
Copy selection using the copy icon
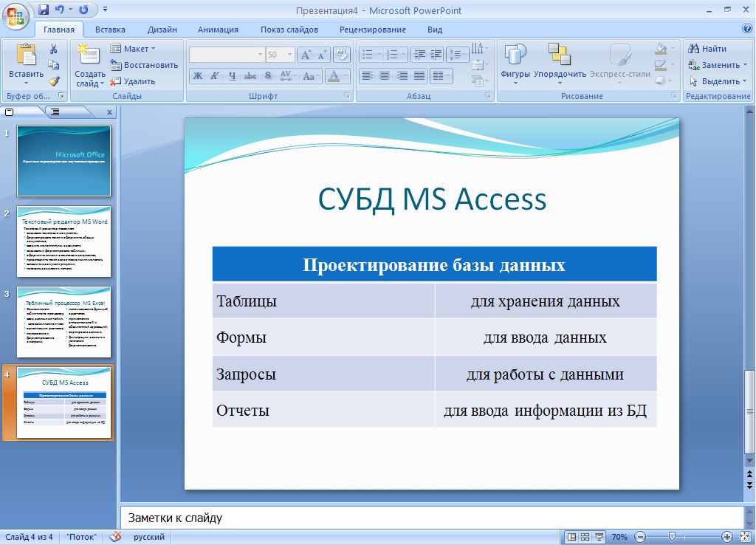(53, 65)
